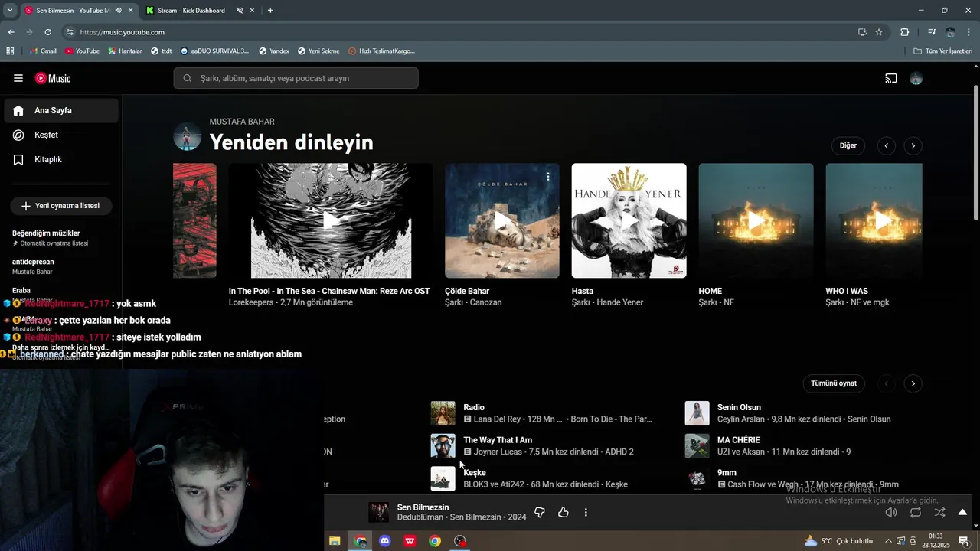
Task: Click the player volume speaker icon
Action: pyautogui.click(x=891, y=513)
